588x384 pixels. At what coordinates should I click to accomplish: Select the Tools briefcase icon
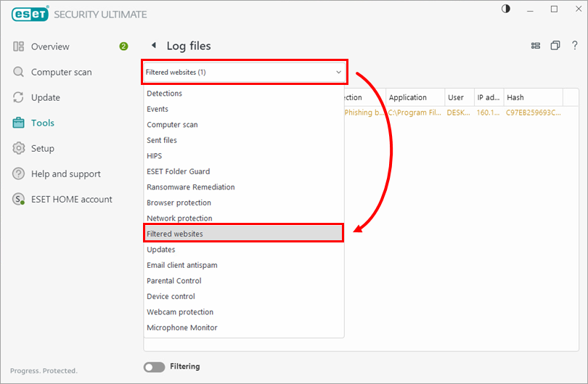(x=19, y=123)
